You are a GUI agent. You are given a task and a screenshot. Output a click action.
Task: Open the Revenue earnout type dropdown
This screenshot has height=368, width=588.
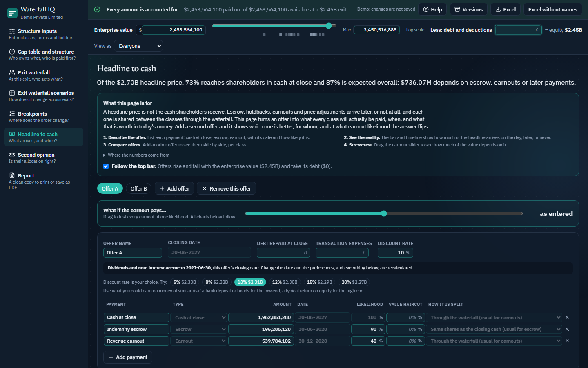200,341
